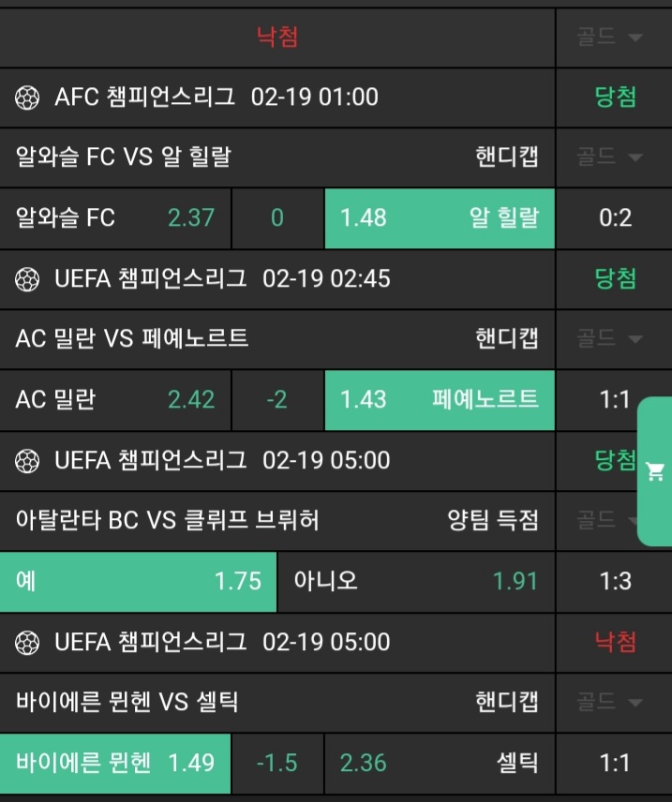Select 알와슬 FC odds 2.37
The image size is (672, 802).
pos(115,218)
